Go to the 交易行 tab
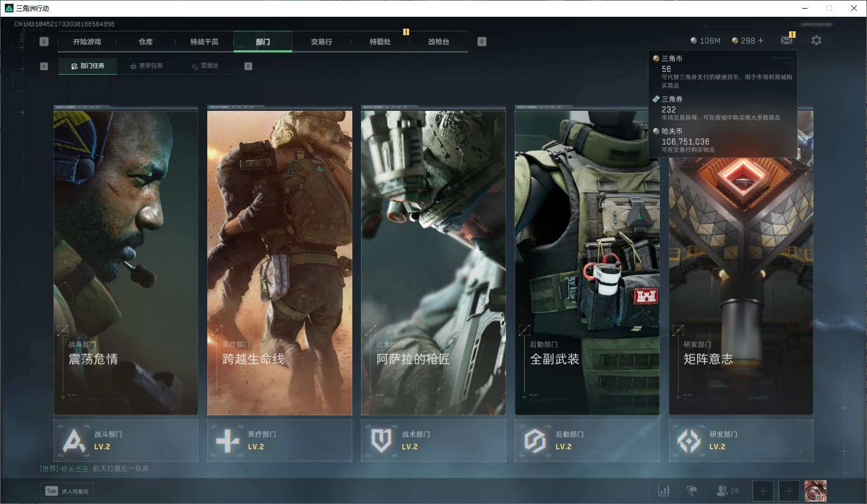The image size is (867, 504). (321, 42)
